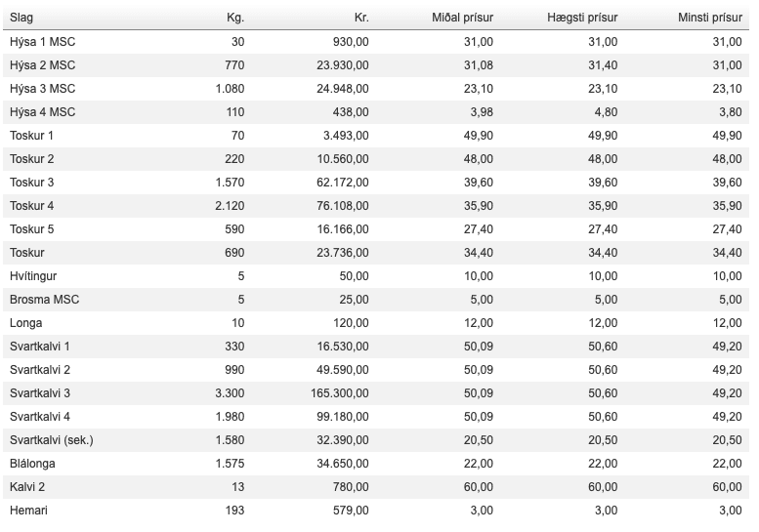
Task: Select the Hýsa 4 MSC row label
Action: (42, 112)
